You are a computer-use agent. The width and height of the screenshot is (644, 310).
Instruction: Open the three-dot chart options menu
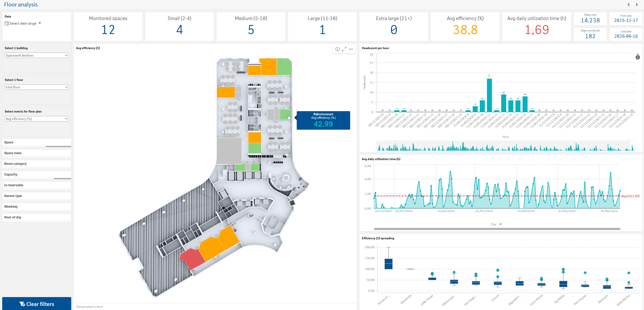pos(351,49)
